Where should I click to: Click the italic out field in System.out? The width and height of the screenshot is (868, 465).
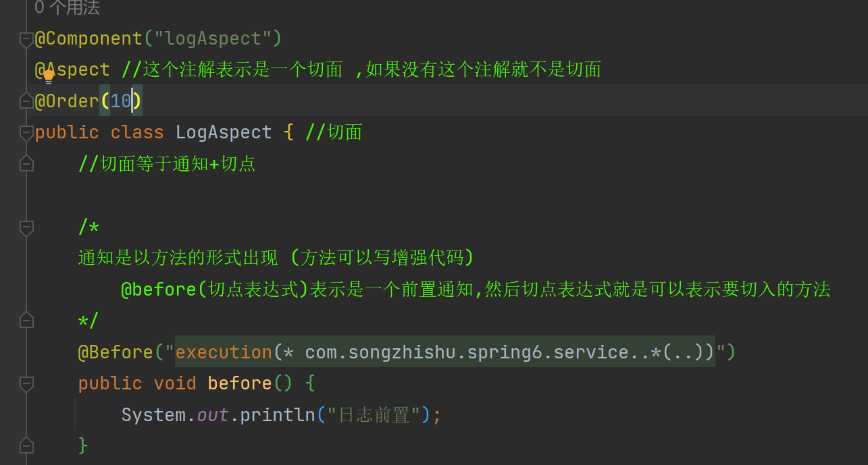click(213, 414)
